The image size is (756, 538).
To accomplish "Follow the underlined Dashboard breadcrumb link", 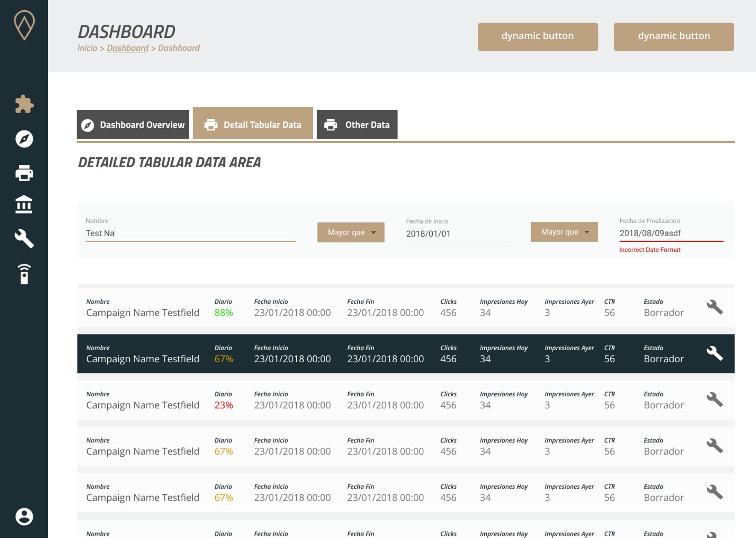I will point(127,48).
